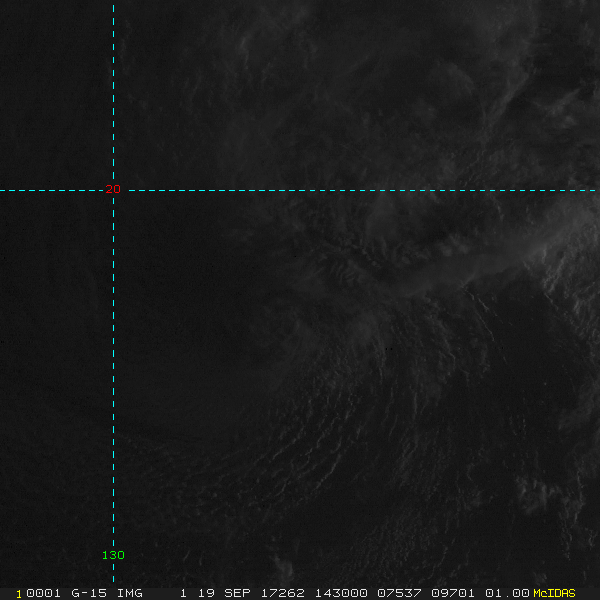The image size is (600, 600).
Task: Click the resolution value 01.00
Action: pos(507,593)
